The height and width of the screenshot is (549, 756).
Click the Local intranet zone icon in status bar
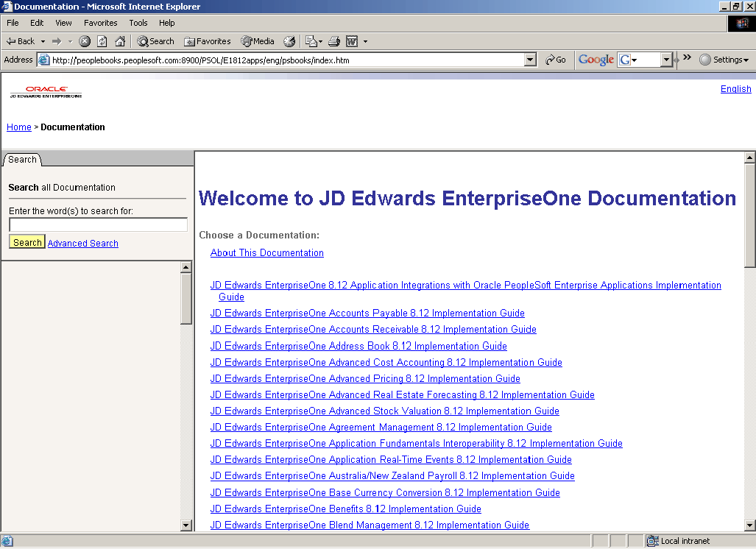(653, 541)
